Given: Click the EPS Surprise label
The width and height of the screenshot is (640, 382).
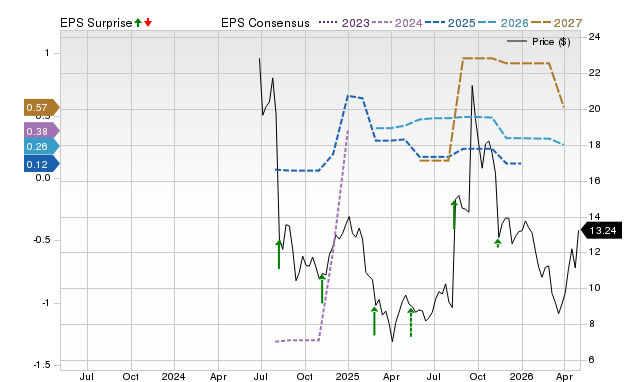Looking at the screenshot, I should tap(96, 23).
